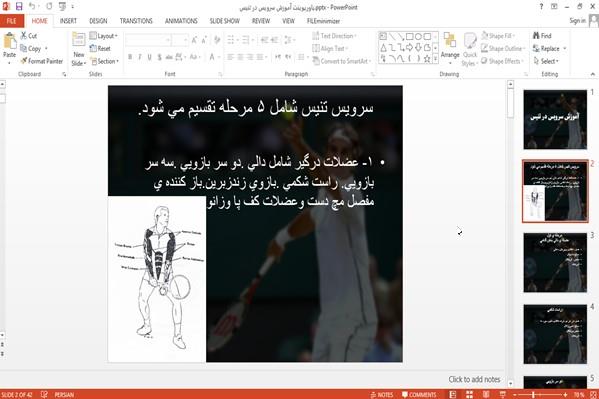Open the Clipboard pane launcher

tap(64, 75)
